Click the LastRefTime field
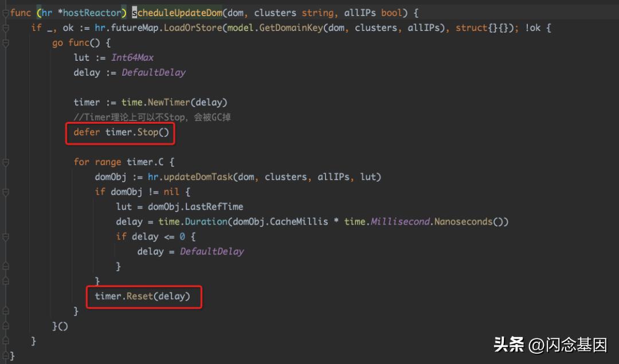Image resolution: width=619 pixels, height=364 pixels. click(214, 207)
